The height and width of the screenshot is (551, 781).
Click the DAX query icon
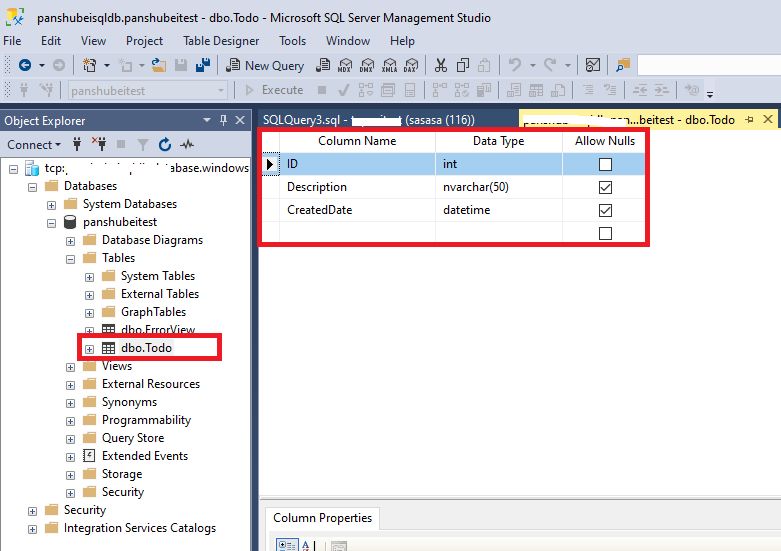[411, 65]
